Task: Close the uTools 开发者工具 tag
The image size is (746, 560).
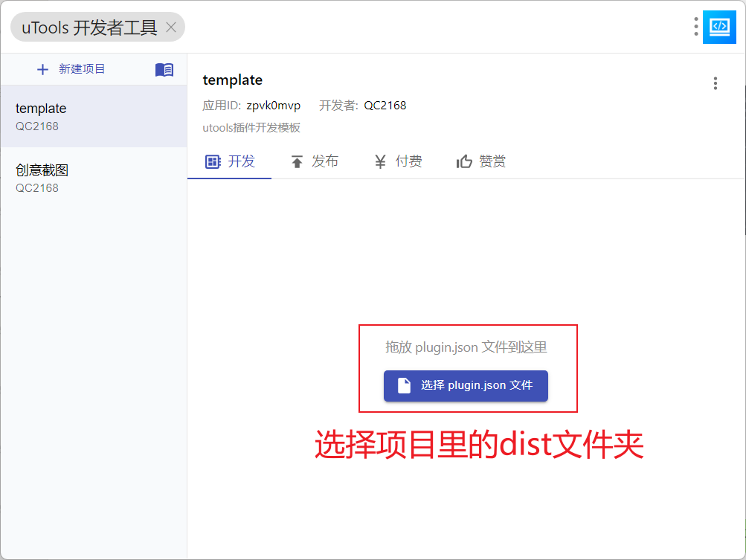Action: point(171,28)
